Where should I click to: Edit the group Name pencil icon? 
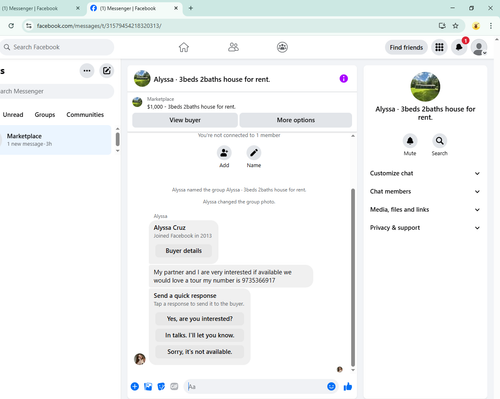pyautogui.click(x=254, y=153)
